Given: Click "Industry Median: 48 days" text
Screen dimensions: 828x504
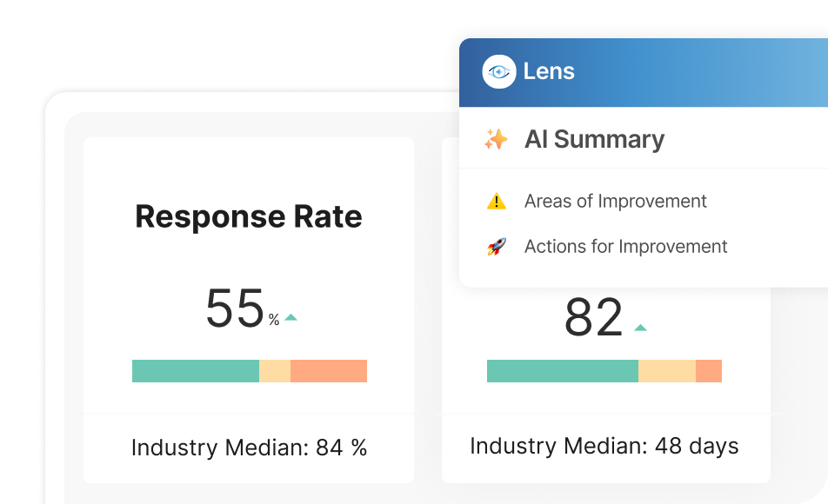Looking at the screenshot, I should [x=604, y=446].
